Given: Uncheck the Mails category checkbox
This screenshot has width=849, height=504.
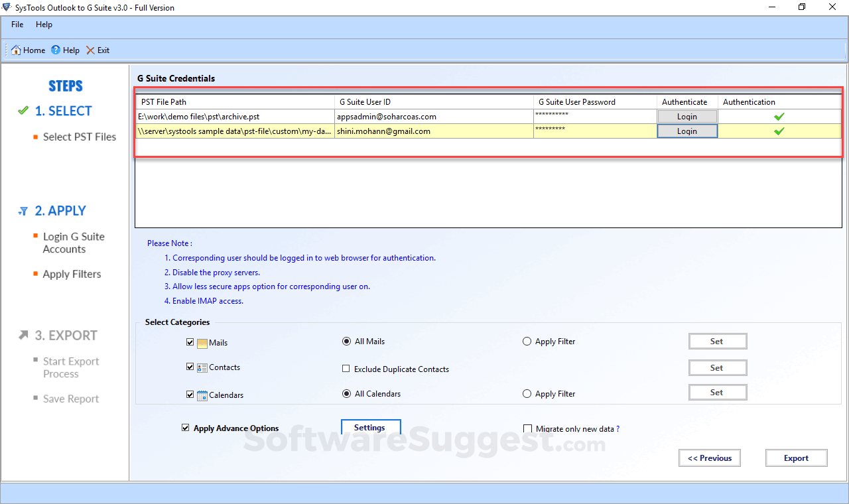Looking at the screenshot, I should click(190, 343).
